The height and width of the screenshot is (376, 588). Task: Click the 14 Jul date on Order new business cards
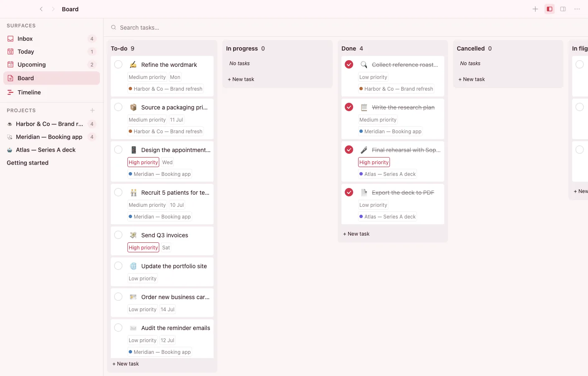[x=168, y=310]
